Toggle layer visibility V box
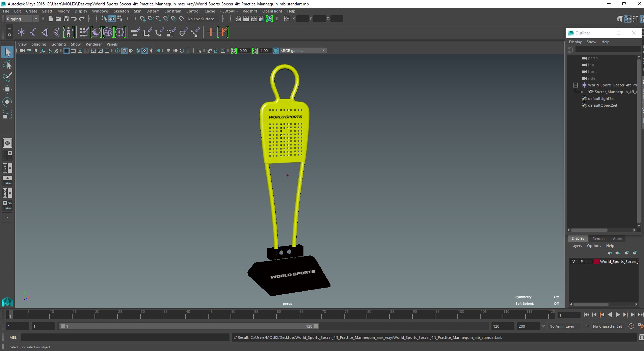Image resolution: width=644 pixels, height=351 pixels. (573, 262)
